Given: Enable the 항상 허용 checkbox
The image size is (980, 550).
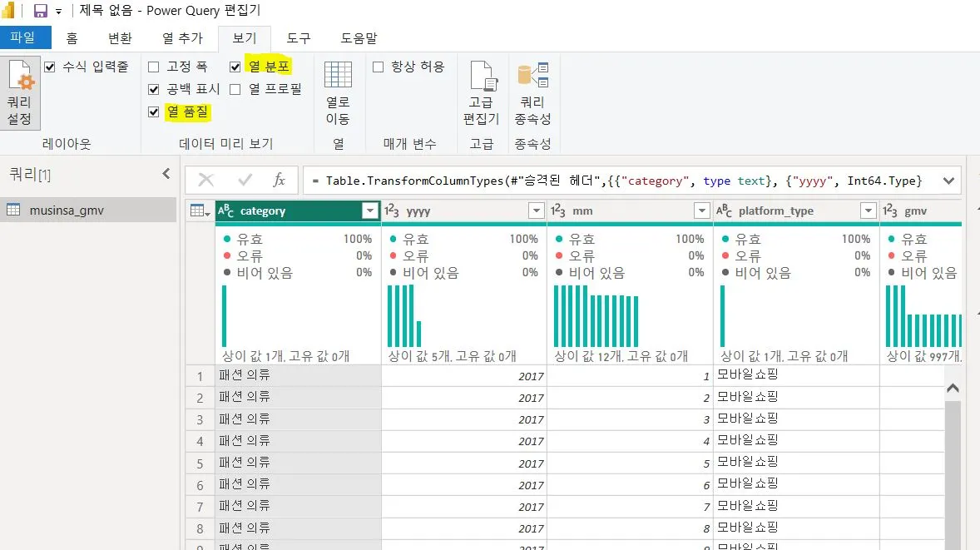Looking at the screenshot, I should coord(379,67).
